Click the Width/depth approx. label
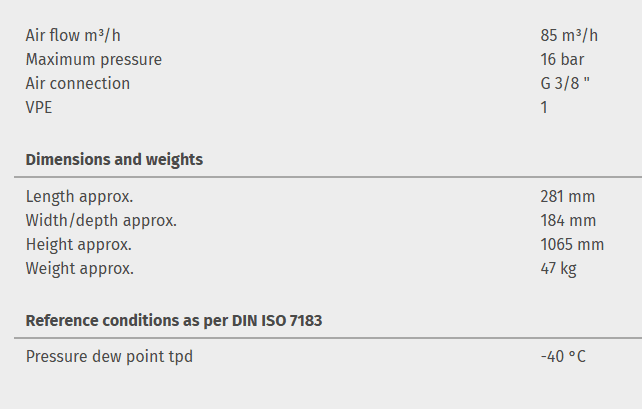Image resolution: width=642 pixels, height=409 pixels. tap(101, 220)
